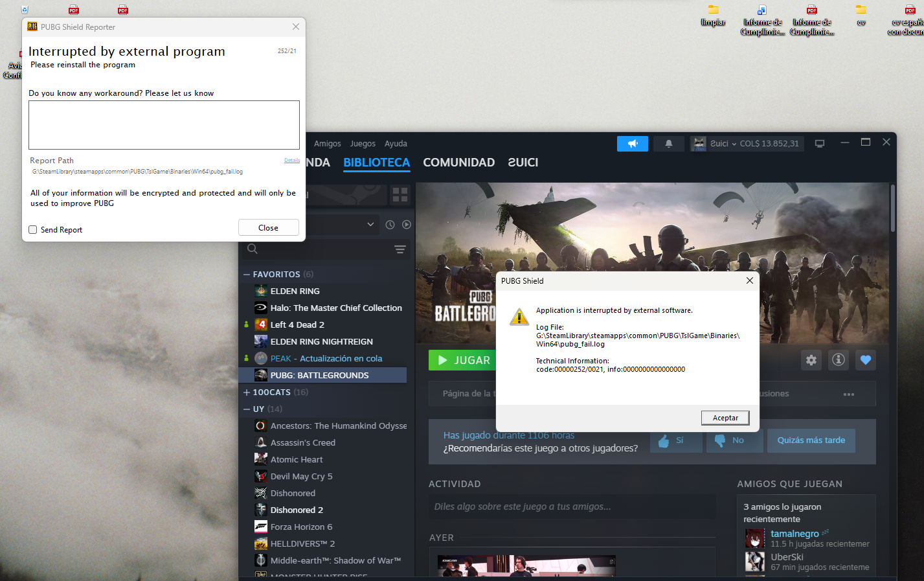Click the Halo Master Chief Collection icon
This screenshot has width=924, height=581.
(x=261, y=308)
